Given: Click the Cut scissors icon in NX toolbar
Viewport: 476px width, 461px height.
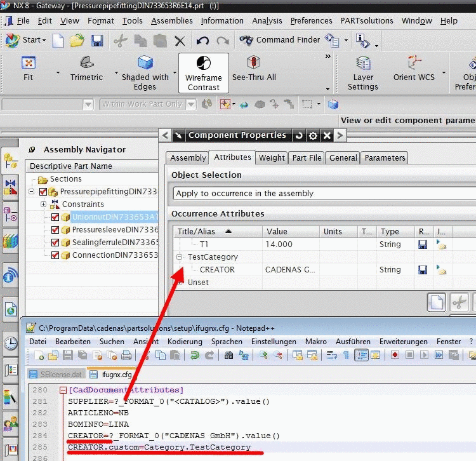Looking at the screenshot, I should tap(120, 41).
